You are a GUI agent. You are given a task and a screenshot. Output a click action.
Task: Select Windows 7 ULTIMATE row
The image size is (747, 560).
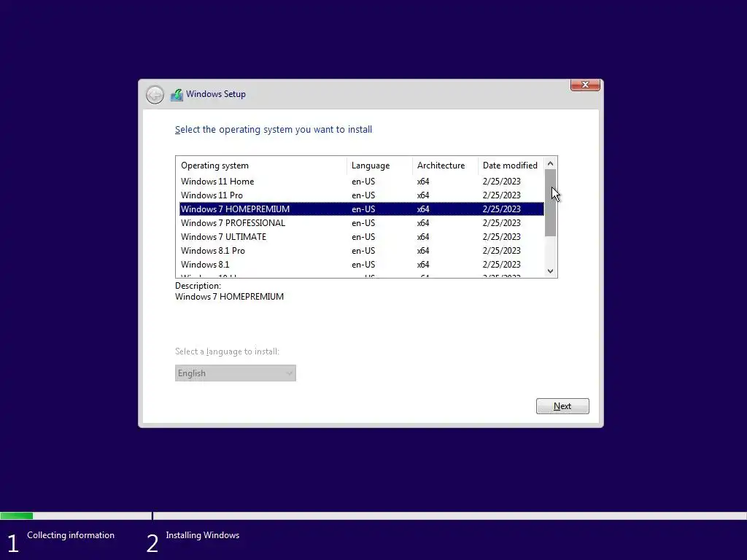pyautogui.click(x=362, y=237)
